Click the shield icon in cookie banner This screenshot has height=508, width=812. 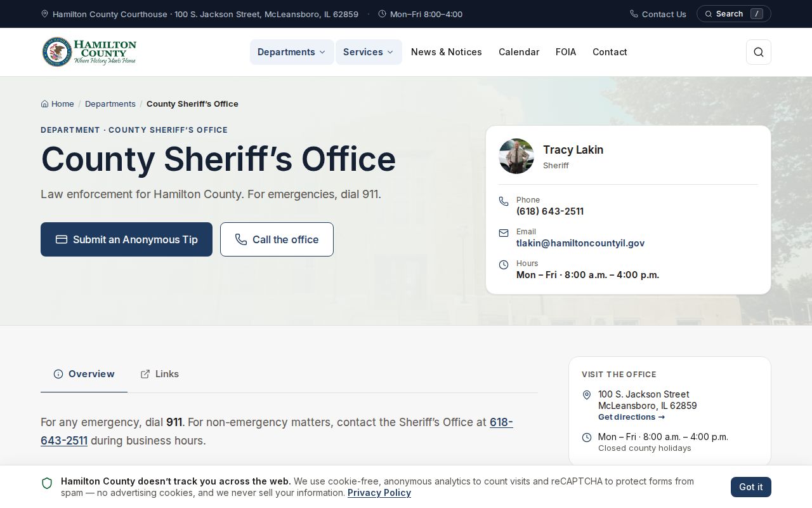[47, 484]
